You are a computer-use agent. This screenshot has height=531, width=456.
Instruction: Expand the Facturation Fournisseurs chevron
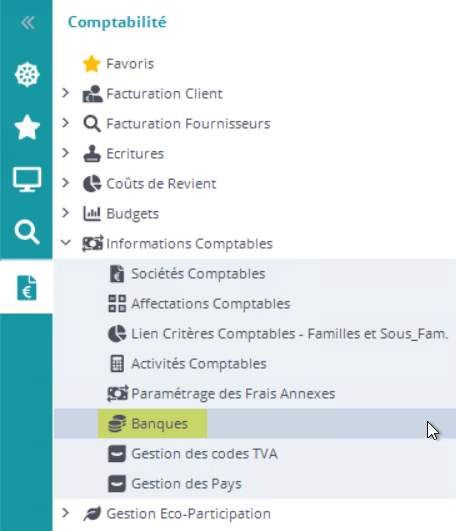point(65,123)
